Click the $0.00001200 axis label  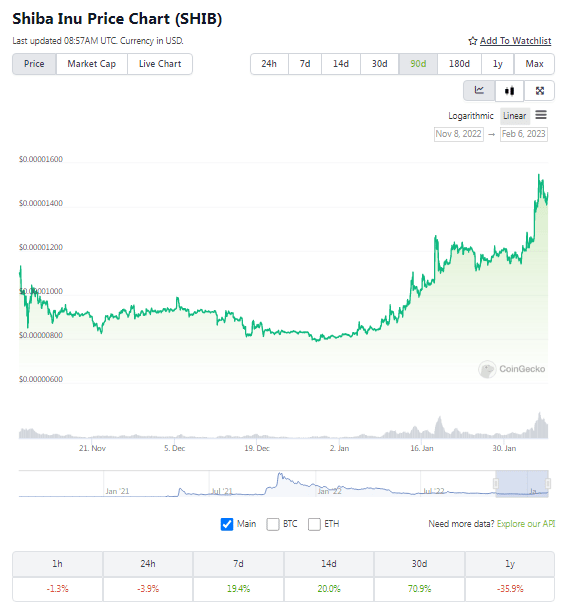[41, 247]
